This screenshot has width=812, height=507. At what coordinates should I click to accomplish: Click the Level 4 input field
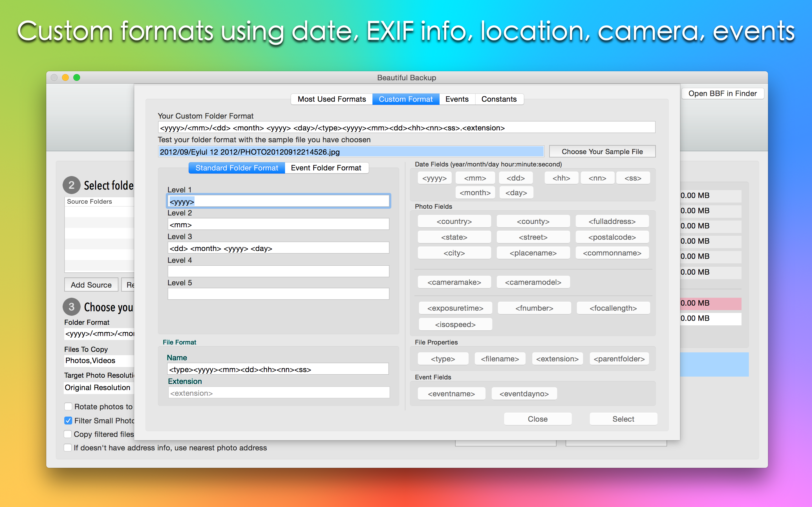tap(278, 271)
